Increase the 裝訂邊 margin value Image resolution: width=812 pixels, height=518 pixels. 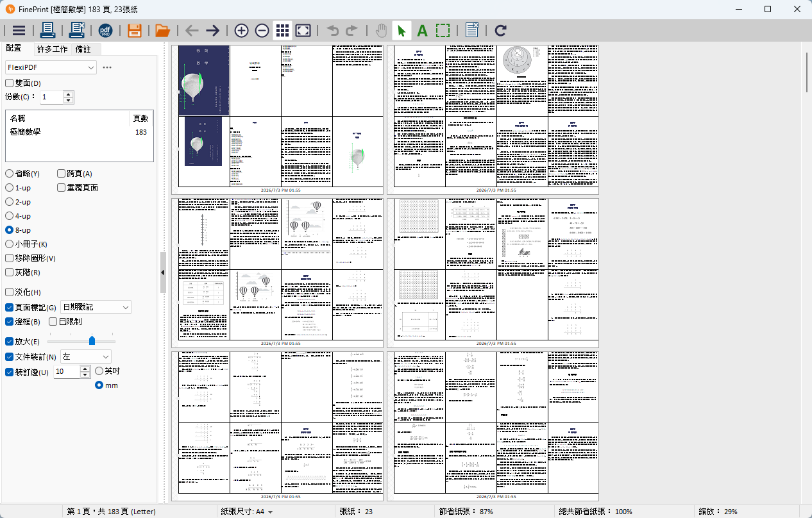[85, 369]
